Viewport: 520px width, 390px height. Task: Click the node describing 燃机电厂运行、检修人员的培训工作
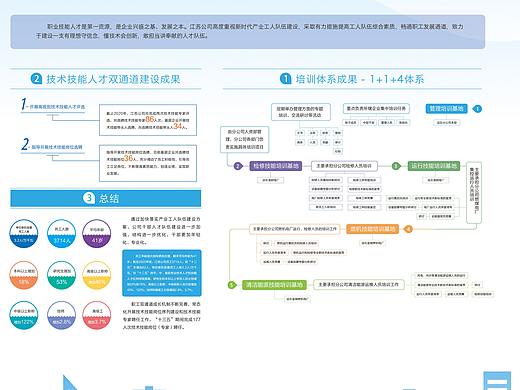(295, 229)
